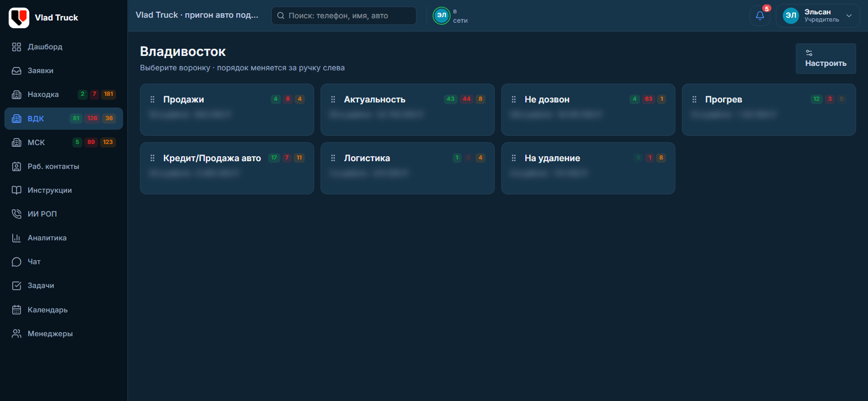Click the search field for phone, name
Screen dimensions: 868x401
(x=344, y=16)
